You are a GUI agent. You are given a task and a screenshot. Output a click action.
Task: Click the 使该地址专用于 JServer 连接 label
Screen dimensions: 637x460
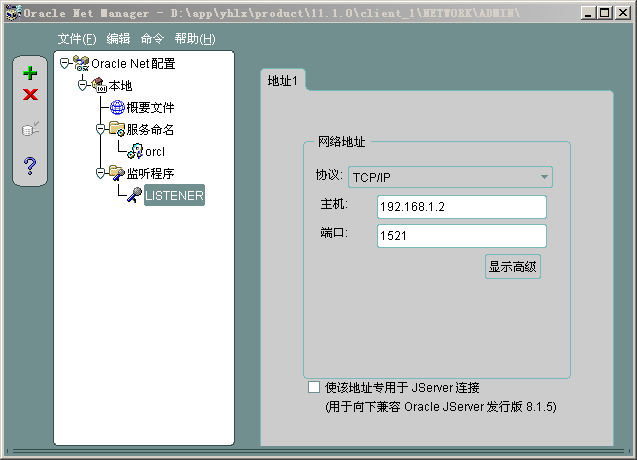tap(402, 388)
